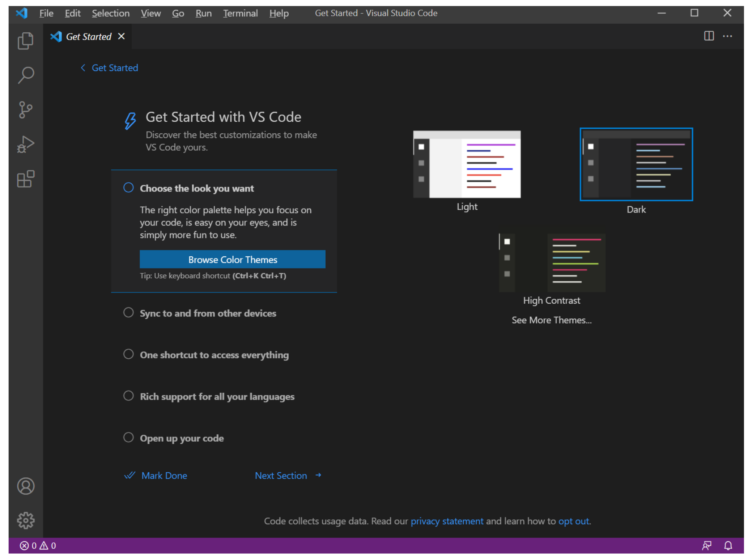Toggle the Choose the look you want step
Screen dimensions: 750x560
point(128,188)
